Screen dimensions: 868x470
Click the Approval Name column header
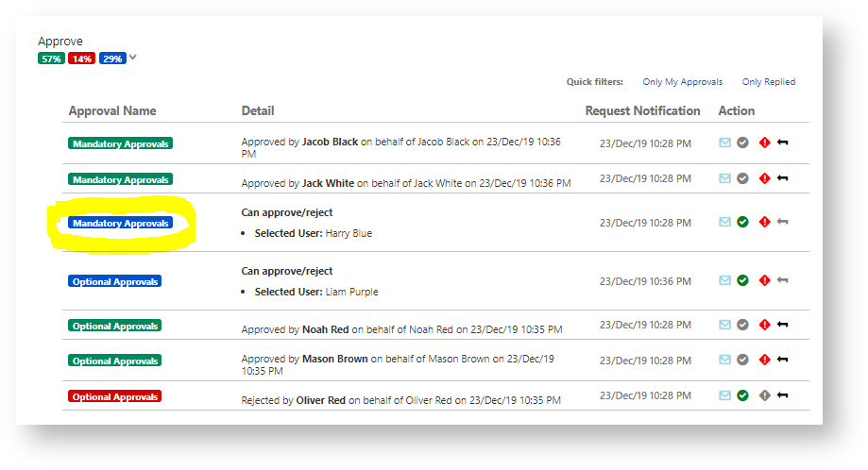tap(112, 111)
